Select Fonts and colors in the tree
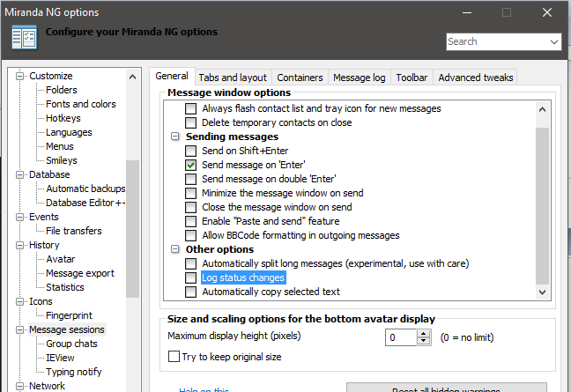This screenshot has height=392, width=571. coord(81,104)
